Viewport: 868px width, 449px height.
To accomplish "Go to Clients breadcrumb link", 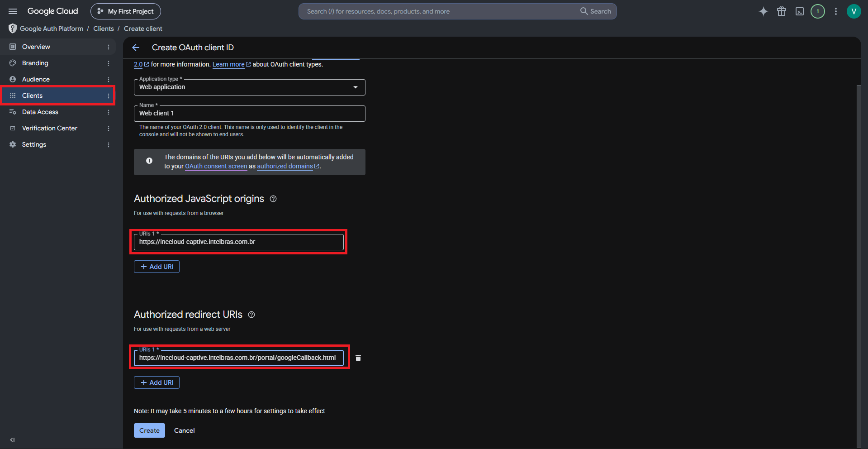I will [x=104, y=29].
